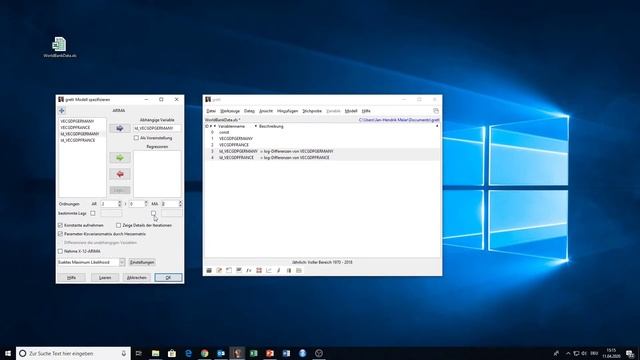The width and height of the screenshot is (640, 360).
Task: Enable 'Zeige Details der Iterationen' checkbox
Action: pyautogui.click(x=118, y=225)
